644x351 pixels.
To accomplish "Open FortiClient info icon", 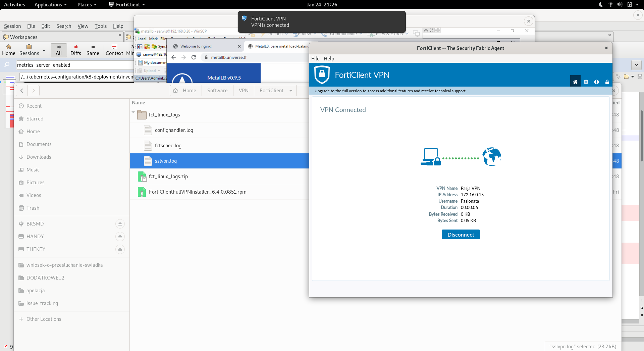I will [x=596, y=82].
